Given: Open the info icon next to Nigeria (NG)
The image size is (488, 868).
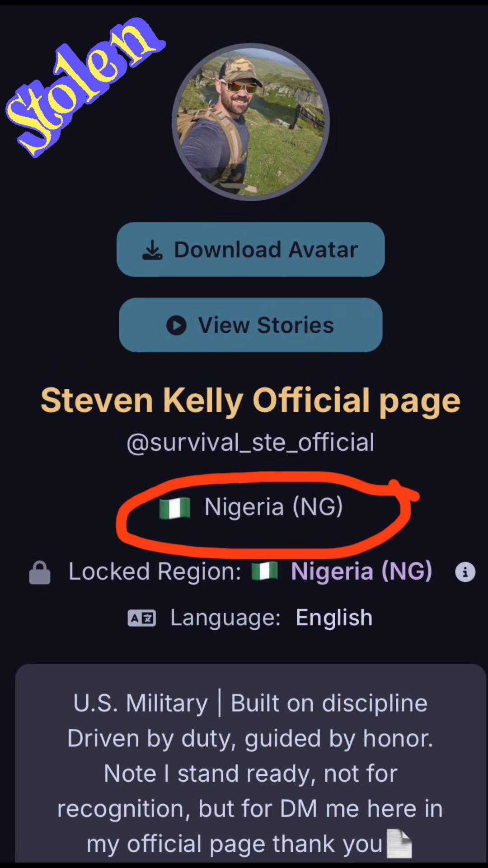Looking at the screenshot, I should 465,572.
